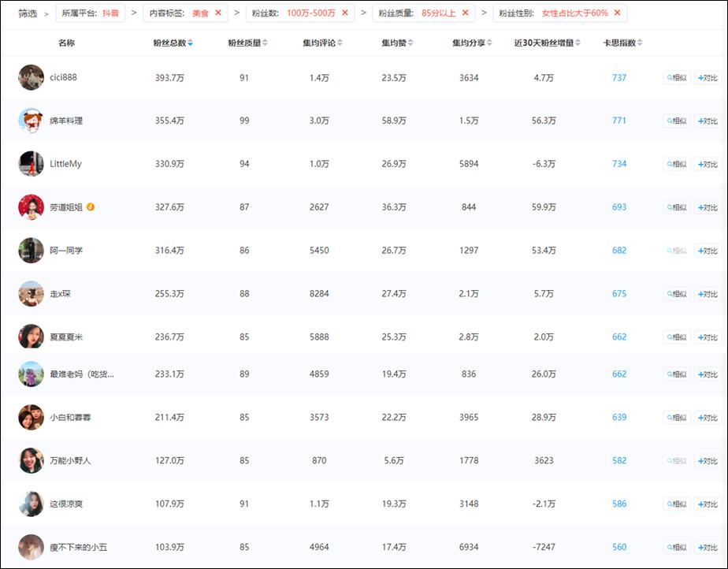728x569 pixels.
Task: Add 走x琛 to comparison
Action: 708,294
